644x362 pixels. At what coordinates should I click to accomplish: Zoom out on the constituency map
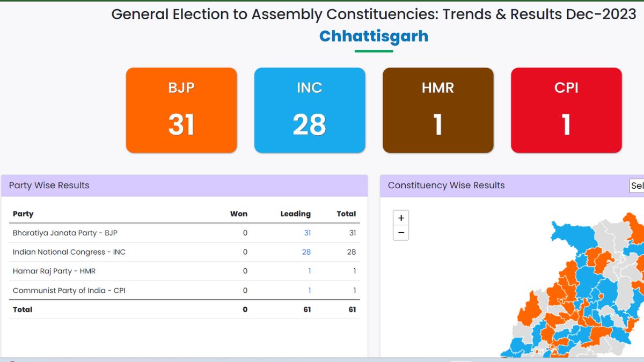[401, 233]
